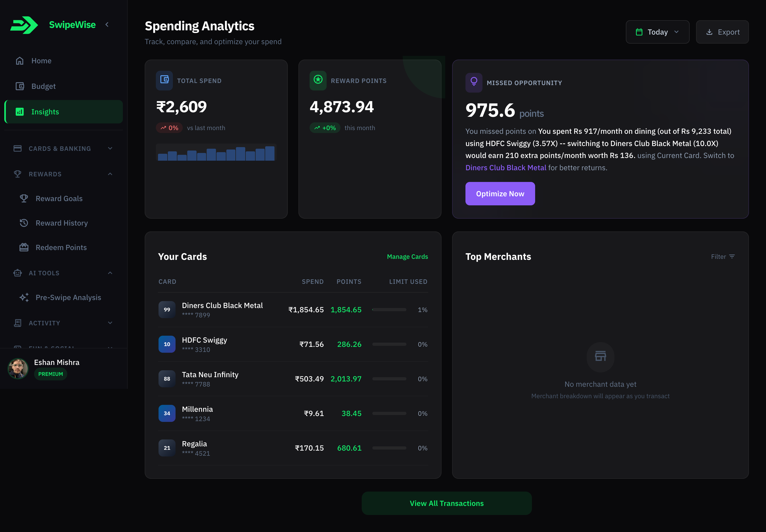
Task: Click the SPEND column header
Action: tap(313, 282)
